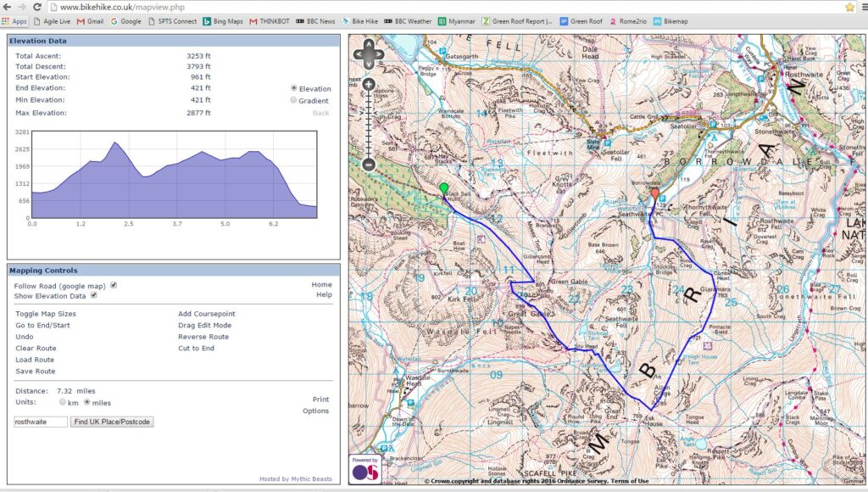
Task: Click the map zoom in plus button
Action: click(x=369, y=84)
